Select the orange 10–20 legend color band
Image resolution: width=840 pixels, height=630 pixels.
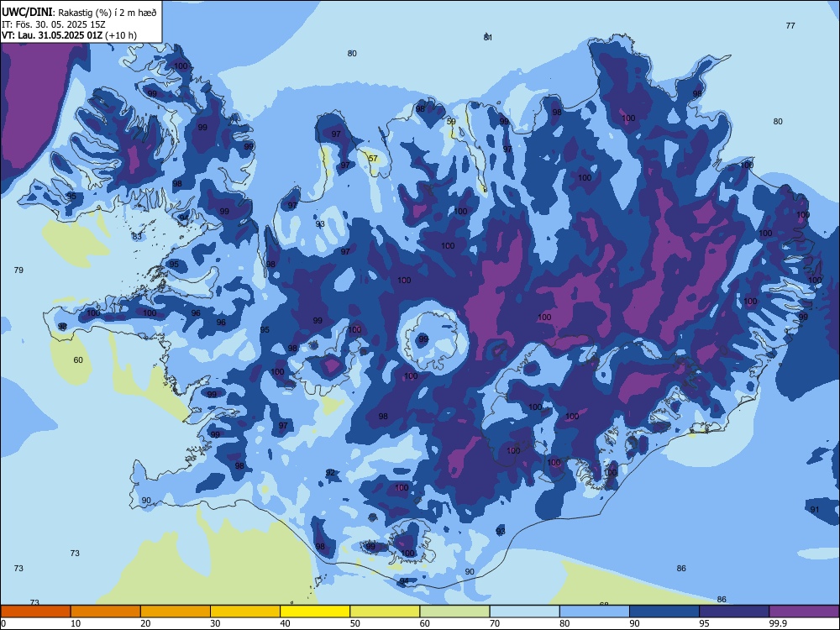[106, 612]
